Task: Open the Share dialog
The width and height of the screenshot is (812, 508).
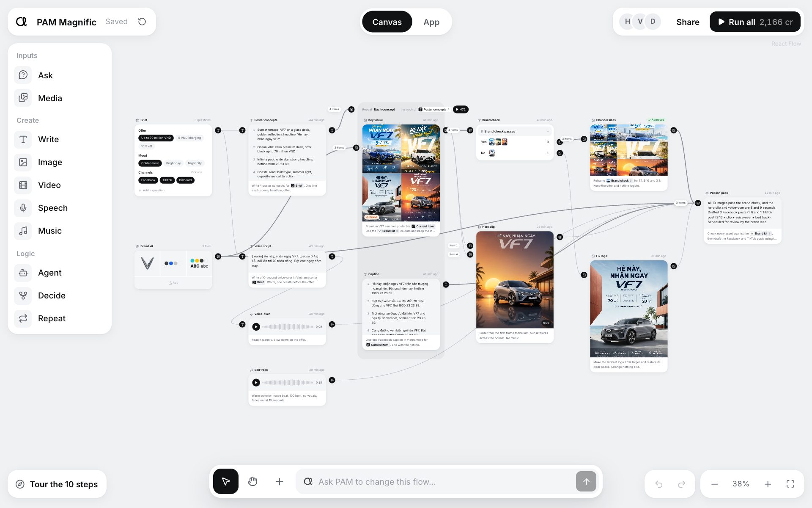Action: pos(688,22)
